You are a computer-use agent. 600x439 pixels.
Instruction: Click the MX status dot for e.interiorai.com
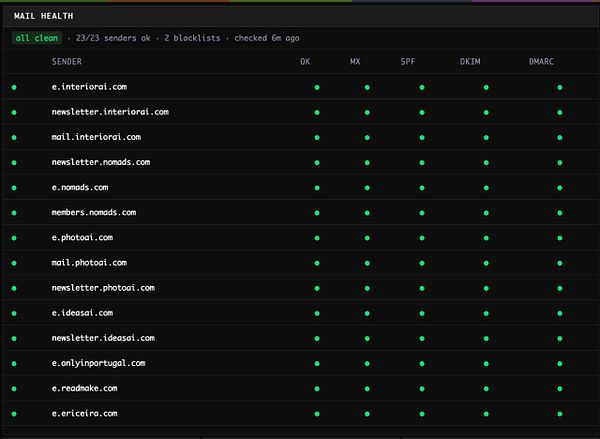pyautogui.click(x=367, y=88)
